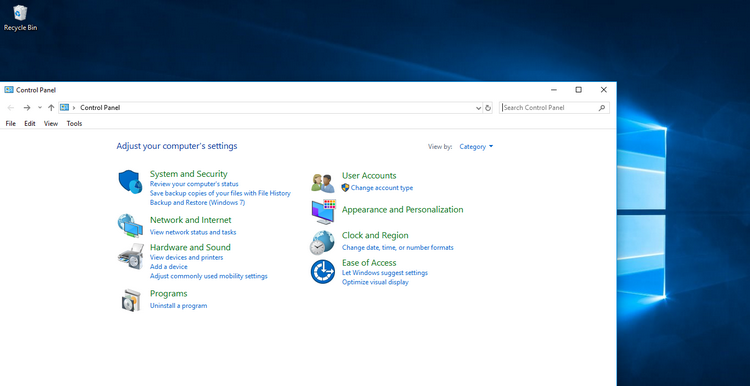This screenshot has height=386, width=750.
Task: Click Change account type link
Action: [x=382, y=188]
